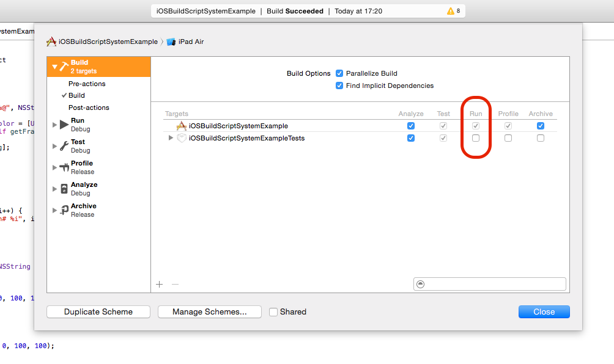
Task: Click the Analyze column header
Action: tap(411, 114)
